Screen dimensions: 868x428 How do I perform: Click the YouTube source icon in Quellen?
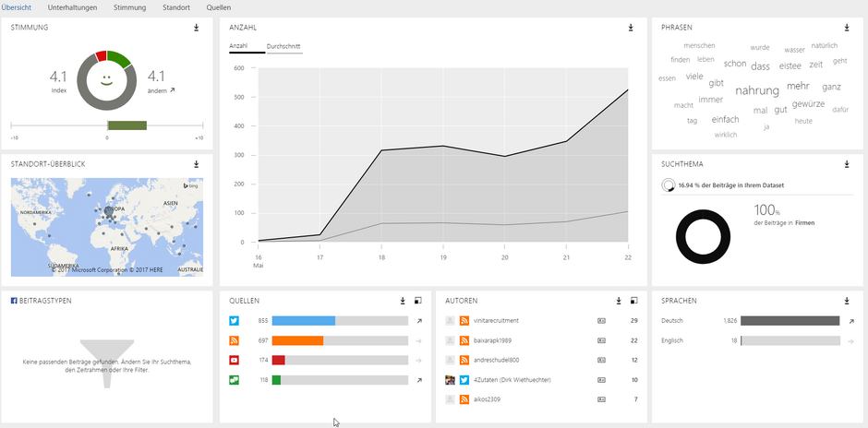[x=235, y=360]
